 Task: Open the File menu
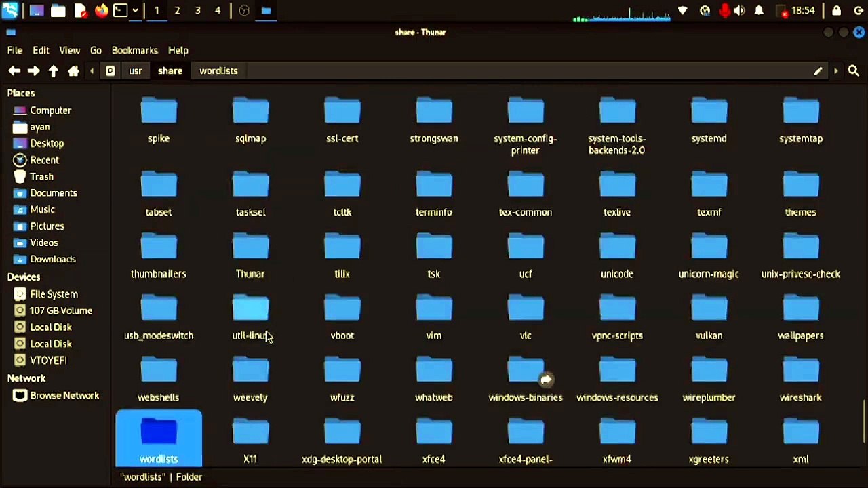tap(15, 50)
